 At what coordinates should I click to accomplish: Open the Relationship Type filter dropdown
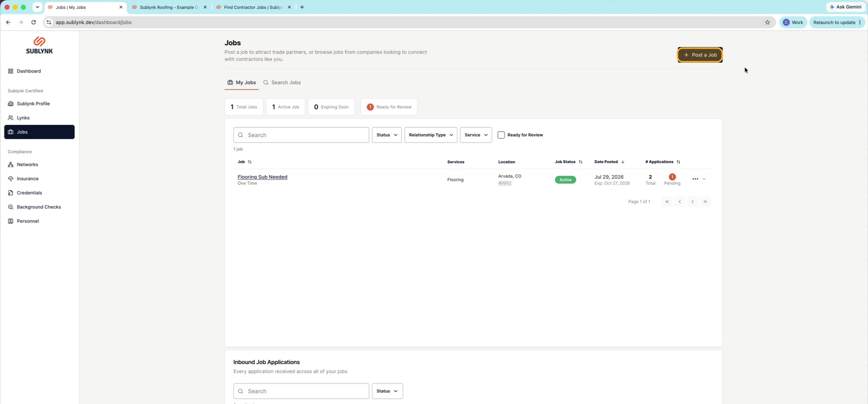(x=431, y=135)
